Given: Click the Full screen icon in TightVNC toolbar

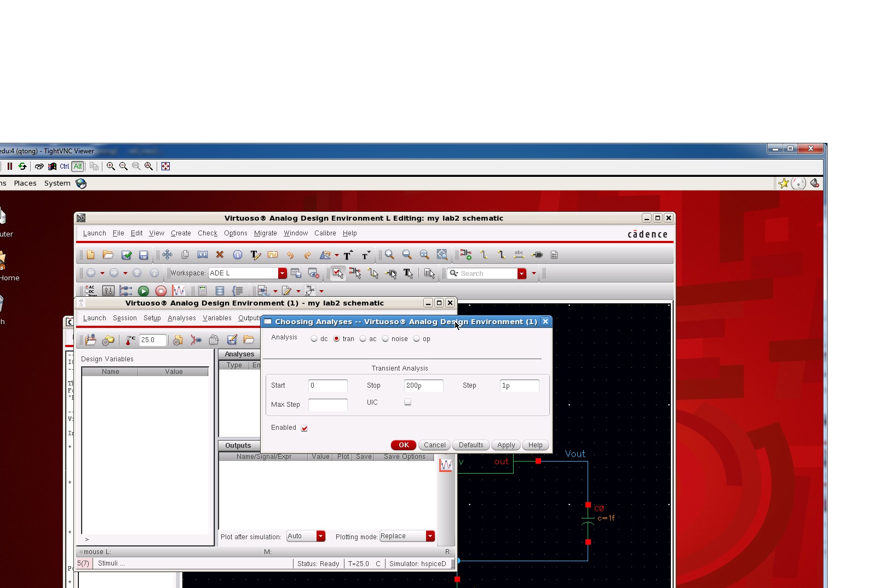Looking at the screenshot, I should click(165, 166).
